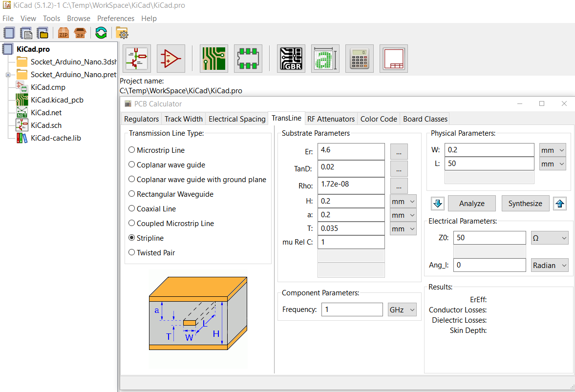Launch the Bitmap to Component converter

pos(325,59)
